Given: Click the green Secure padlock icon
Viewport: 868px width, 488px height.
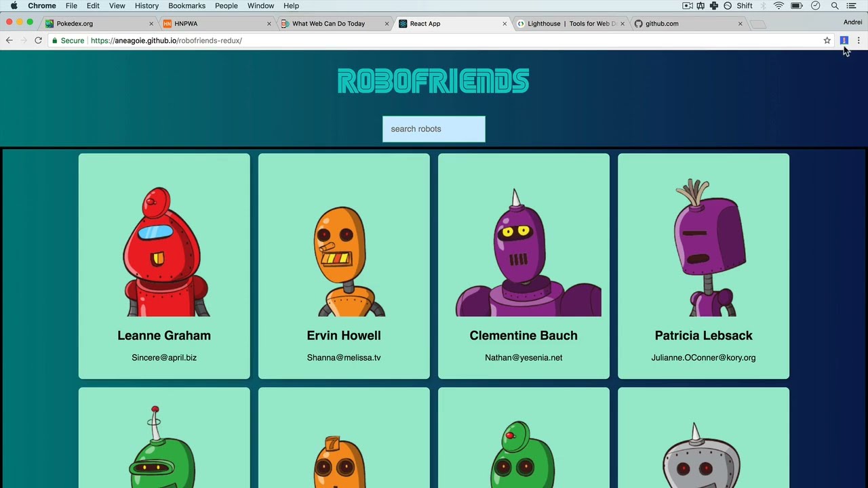Looking at the screenshot, I should 55,41.
